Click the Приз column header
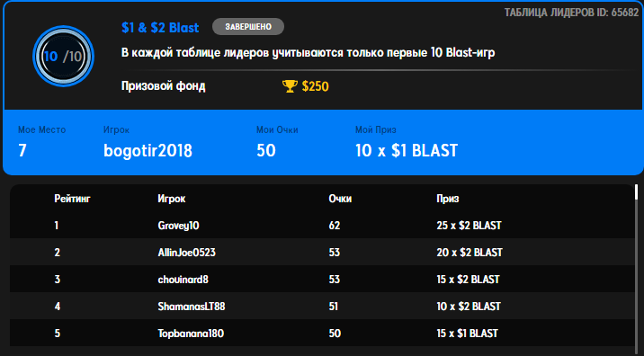Screen dimensions: 644x356 [448, 199]
